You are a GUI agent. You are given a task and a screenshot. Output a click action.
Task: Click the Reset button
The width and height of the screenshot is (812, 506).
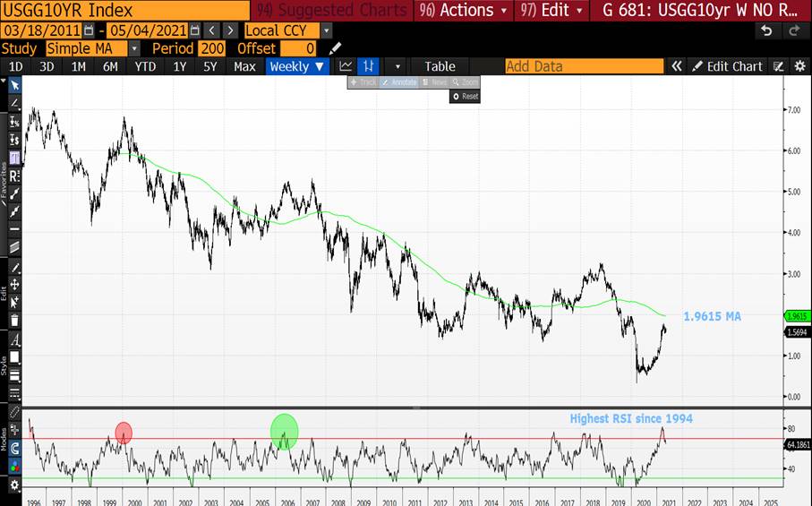click(465, 97)
